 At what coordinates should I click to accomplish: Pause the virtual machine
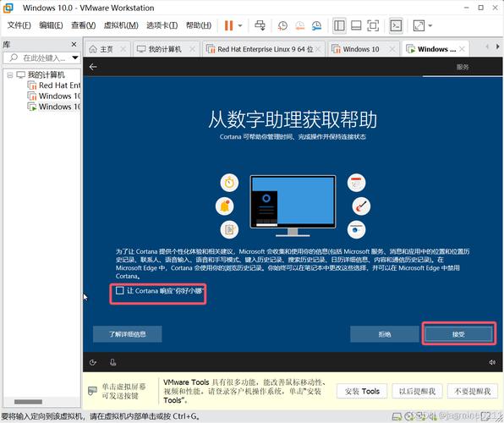coord(228,25)
